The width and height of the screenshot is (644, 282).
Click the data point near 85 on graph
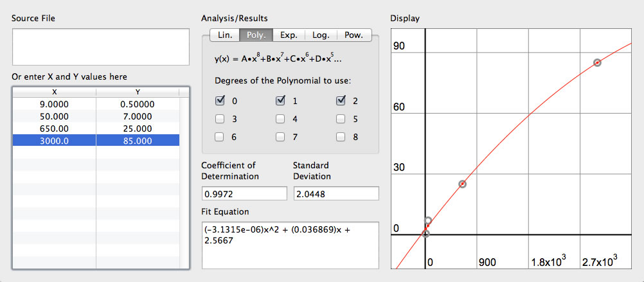click(x=597, y=62)
